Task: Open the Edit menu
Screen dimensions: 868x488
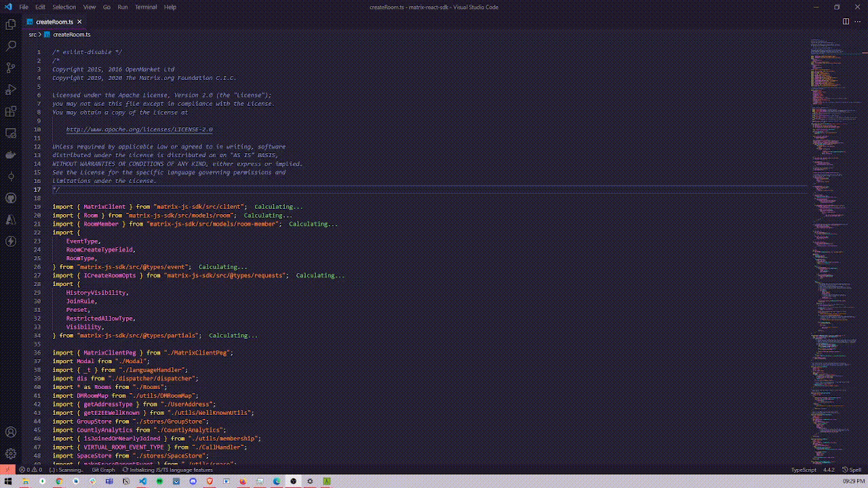Action: (40, 7)
